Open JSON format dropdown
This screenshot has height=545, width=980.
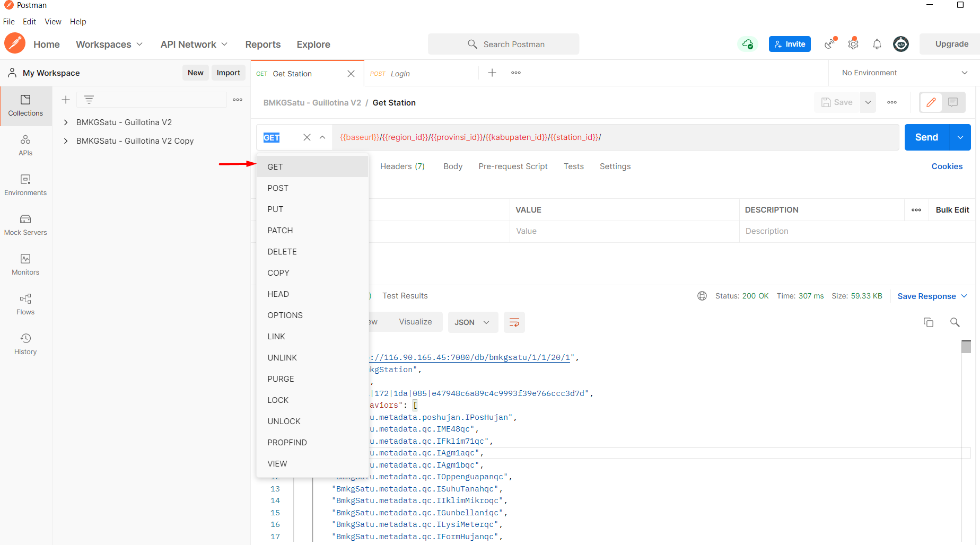tap(473, 322)
